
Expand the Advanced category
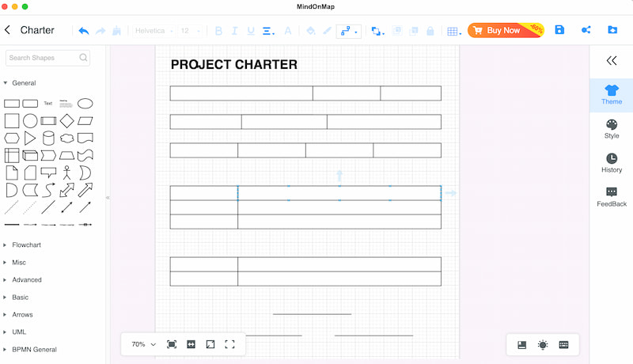23,279
